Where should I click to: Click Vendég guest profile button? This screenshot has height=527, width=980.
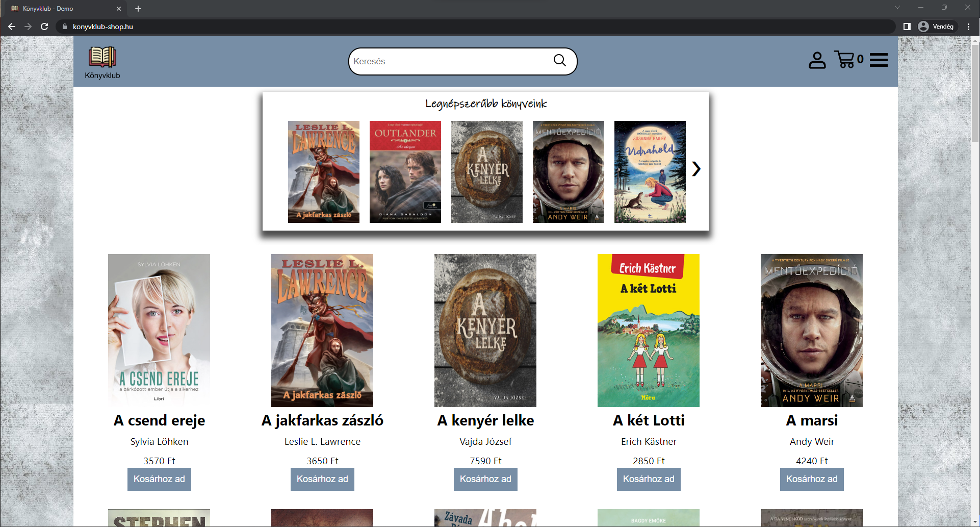point(936,27)
